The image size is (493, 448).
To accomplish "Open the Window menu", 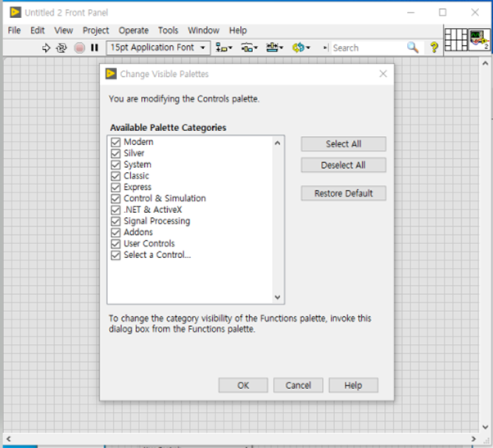I will tap(203, 30).
